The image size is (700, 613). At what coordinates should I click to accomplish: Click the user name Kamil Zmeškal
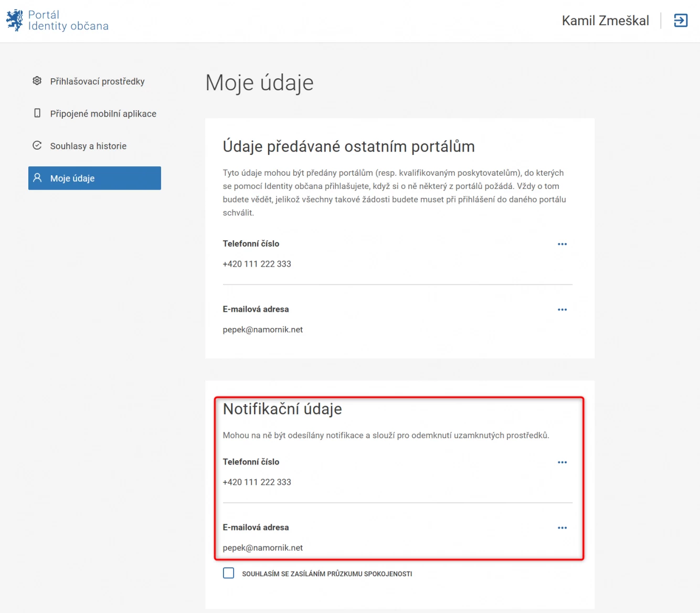click(x=605, y=20)
